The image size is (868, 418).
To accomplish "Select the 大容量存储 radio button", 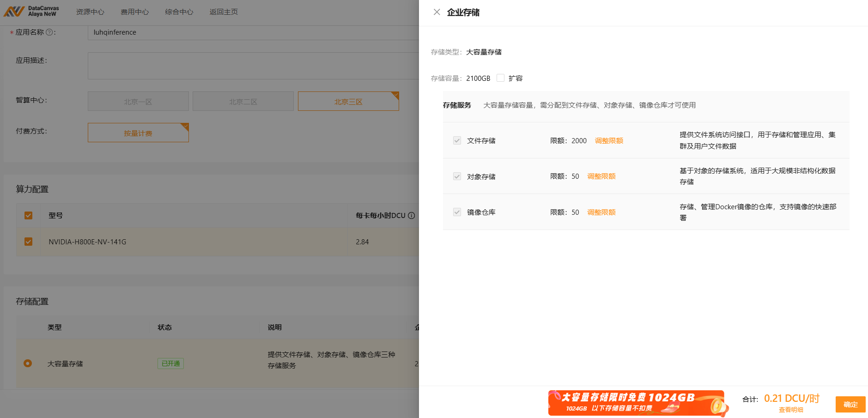I will pos(28,363).
